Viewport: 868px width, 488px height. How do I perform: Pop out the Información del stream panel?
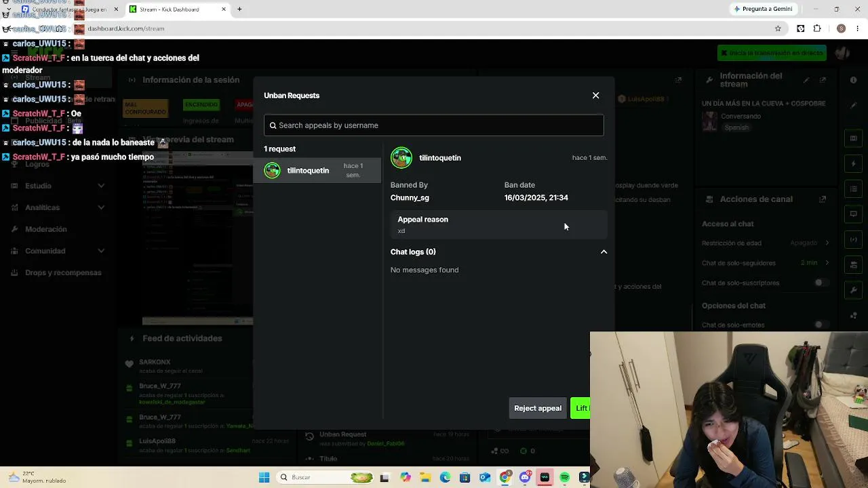point(823,80)
